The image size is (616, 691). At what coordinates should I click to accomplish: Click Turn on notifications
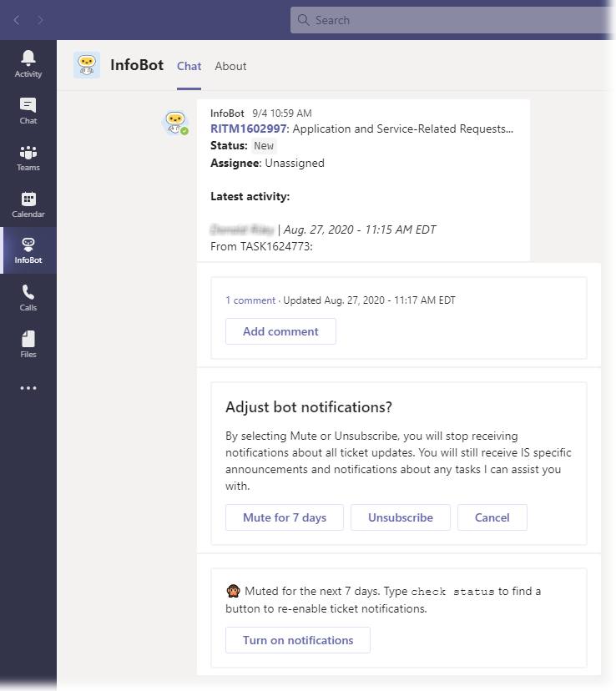pos(298,640)
